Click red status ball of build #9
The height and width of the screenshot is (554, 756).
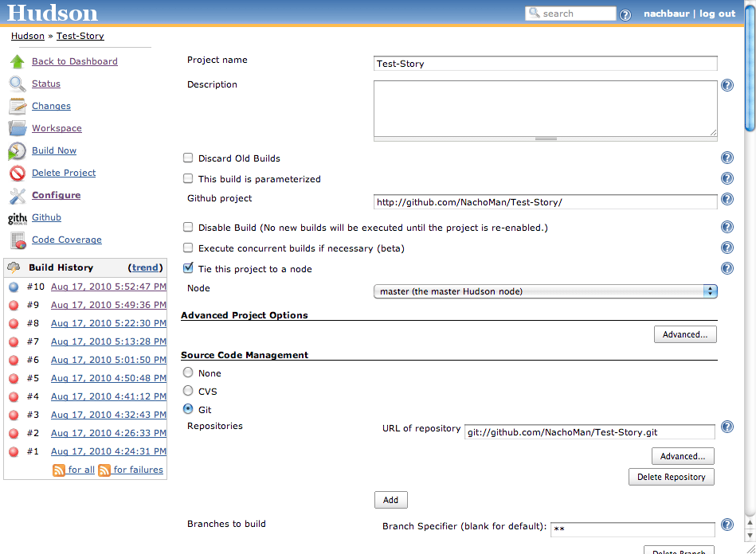[x=14, y=306]
